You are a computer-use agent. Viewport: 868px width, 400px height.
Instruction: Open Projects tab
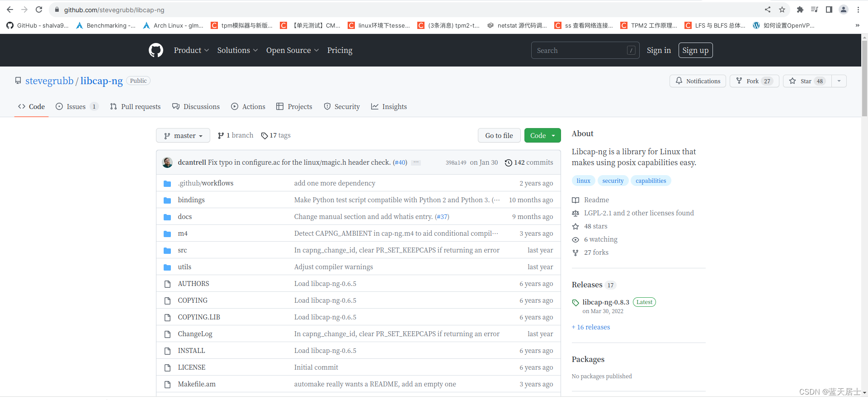[x=294, y=106]
